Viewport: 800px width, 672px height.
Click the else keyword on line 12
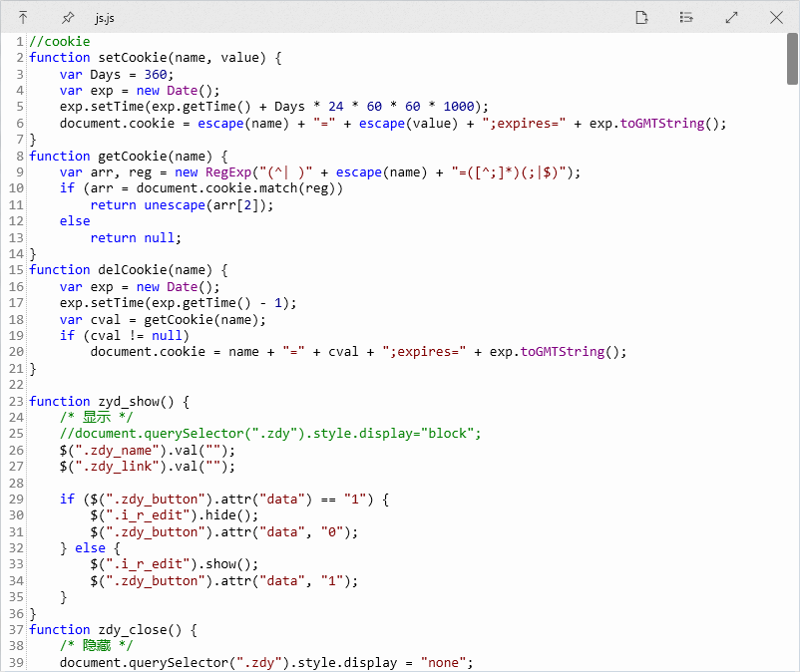pyautogui.click(x=75, y=221)
